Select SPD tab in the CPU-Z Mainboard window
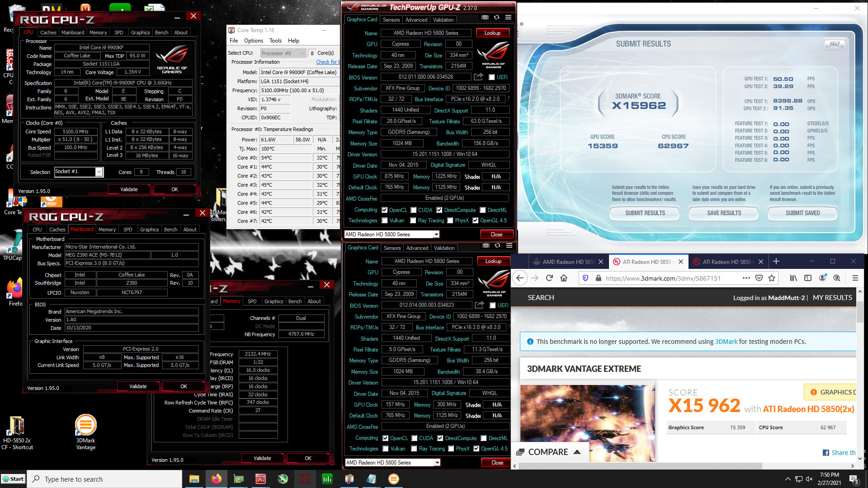The width and height of the screenshot is (868, 488). click(127, 230)
